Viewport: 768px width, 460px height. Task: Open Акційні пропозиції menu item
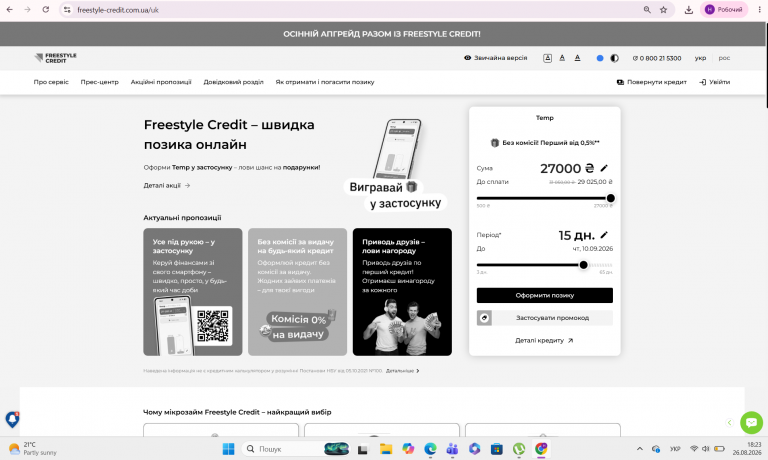161,82
